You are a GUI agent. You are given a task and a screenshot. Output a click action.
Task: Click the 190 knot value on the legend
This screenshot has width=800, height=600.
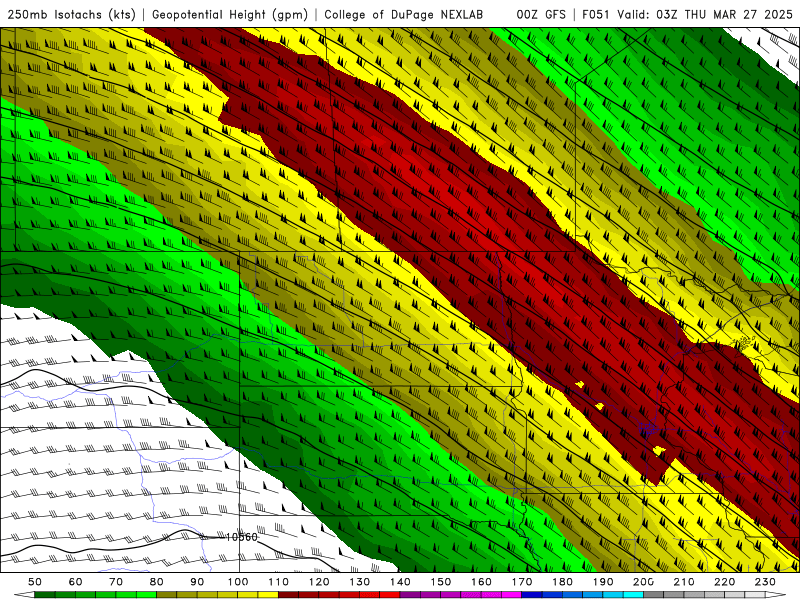coord(603,582)
